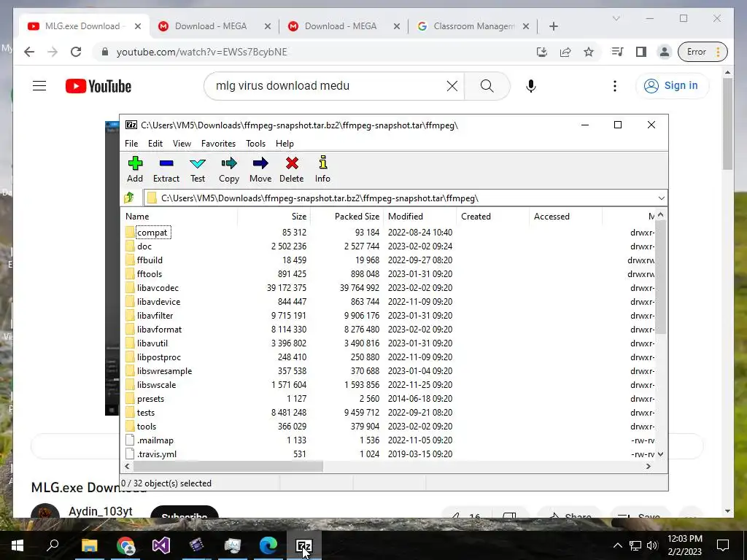Viewport: 747px width, 560px height.
Task: Click the Copy toolbar icon
Action: pos(228,169)
